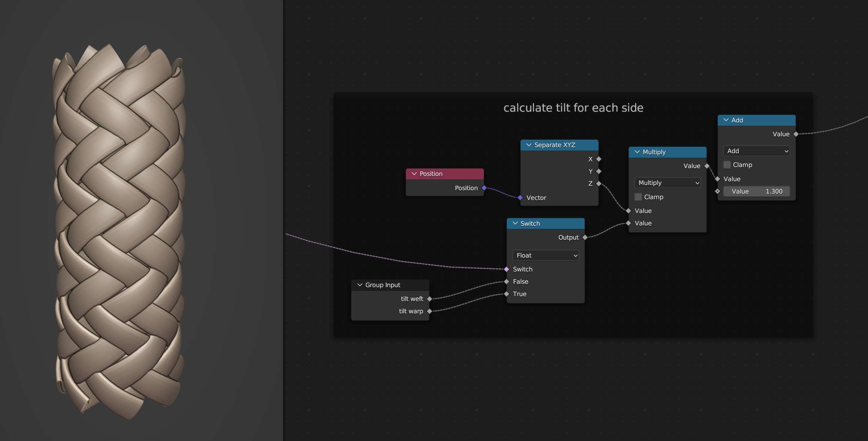This screenshot has width=868, height=441.
Task: Collapse the Group Input node chevron
Action: pyautogui.click(x=359, y=285)
